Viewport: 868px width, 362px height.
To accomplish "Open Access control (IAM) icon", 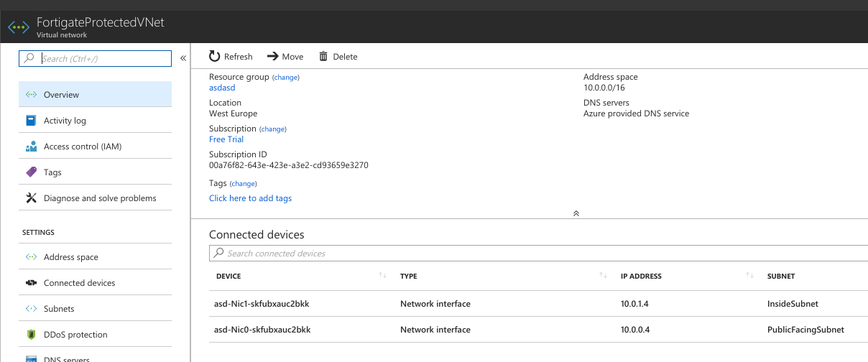I will [x=31, y=147].
